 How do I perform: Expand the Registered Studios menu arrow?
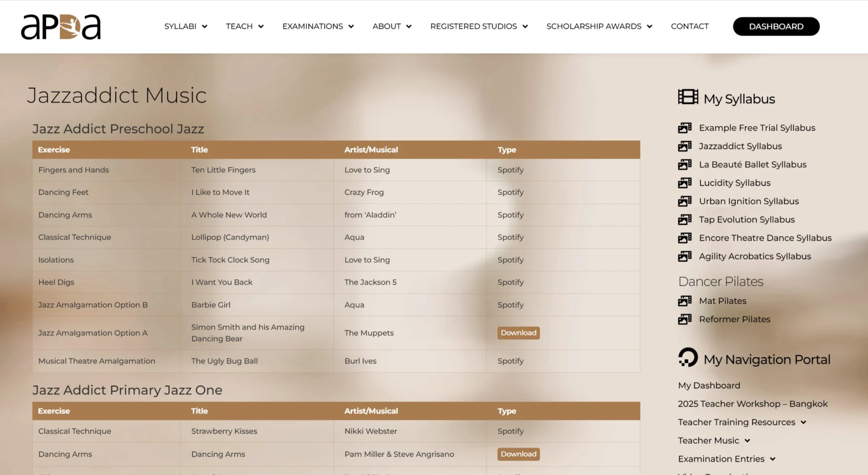525,27
